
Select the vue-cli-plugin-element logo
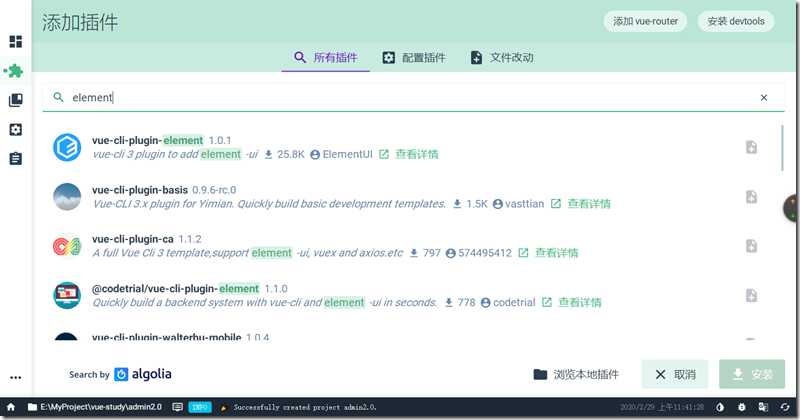[67, 147]
